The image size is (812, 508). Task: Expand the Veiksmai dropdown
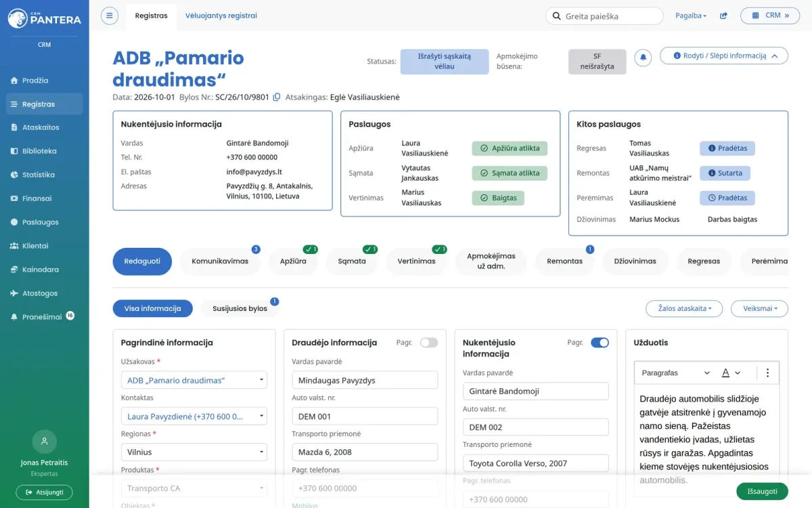pyautogui.click(x=759, y=309)
